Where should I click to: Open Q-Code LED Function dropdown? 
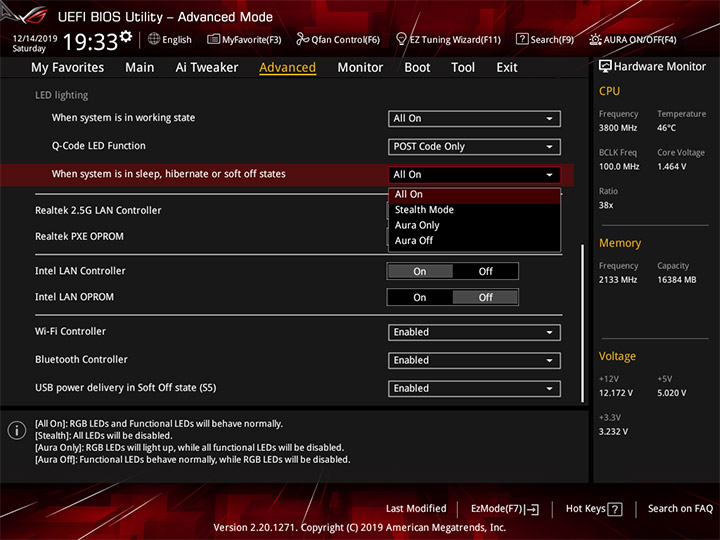tap(474, 146)
